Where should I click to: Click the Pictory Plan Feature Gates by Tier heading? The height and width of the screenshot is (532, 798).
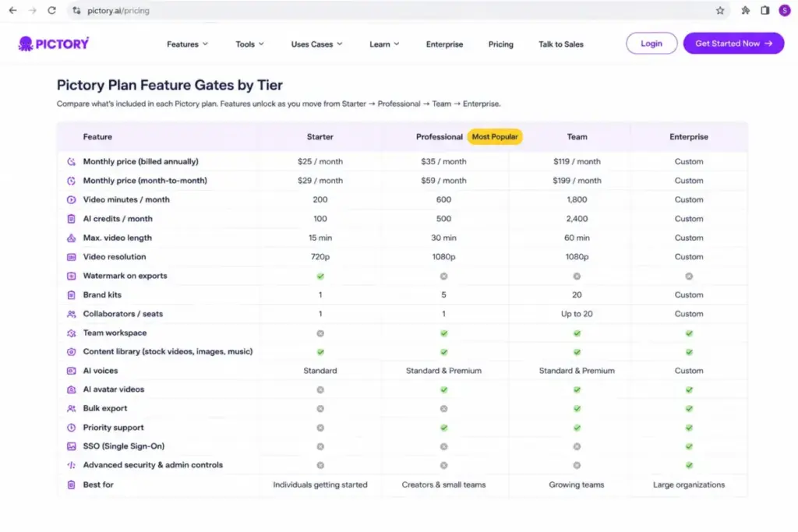[x=169, y=85]
